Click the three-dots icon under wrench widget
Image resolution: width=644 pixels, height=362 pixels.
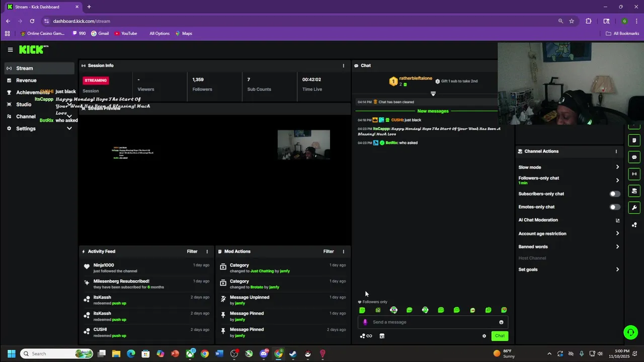click(x=634, y=225)
